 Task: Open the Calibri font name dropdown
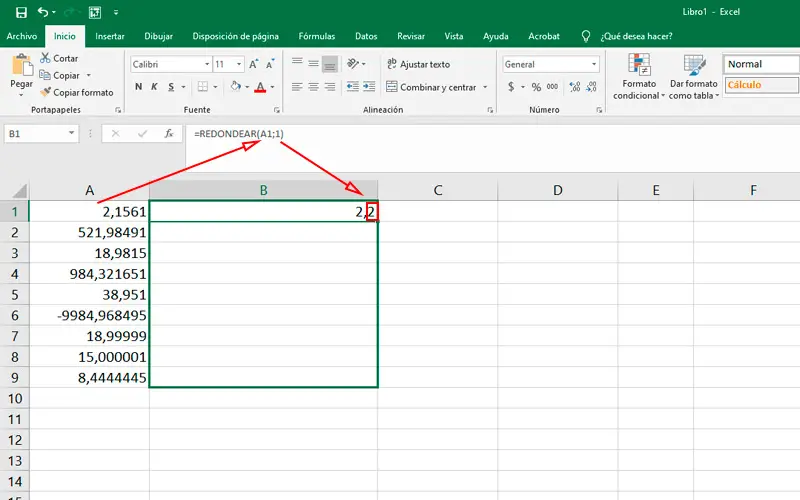click(x=207, y=64)
